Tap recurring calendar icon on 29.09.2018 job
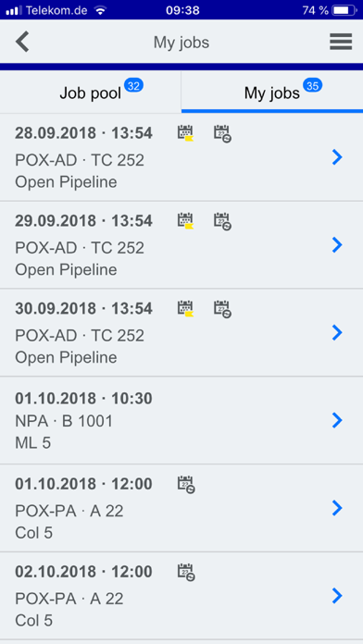 (x=222, y=222)
